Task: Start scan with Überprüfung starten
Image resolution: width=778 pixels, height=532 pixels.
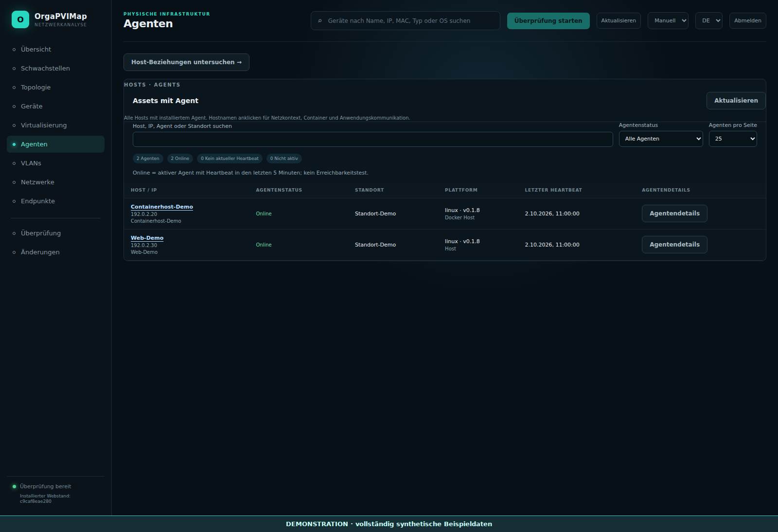Action: pyautogui.click(x=548, y=21)
